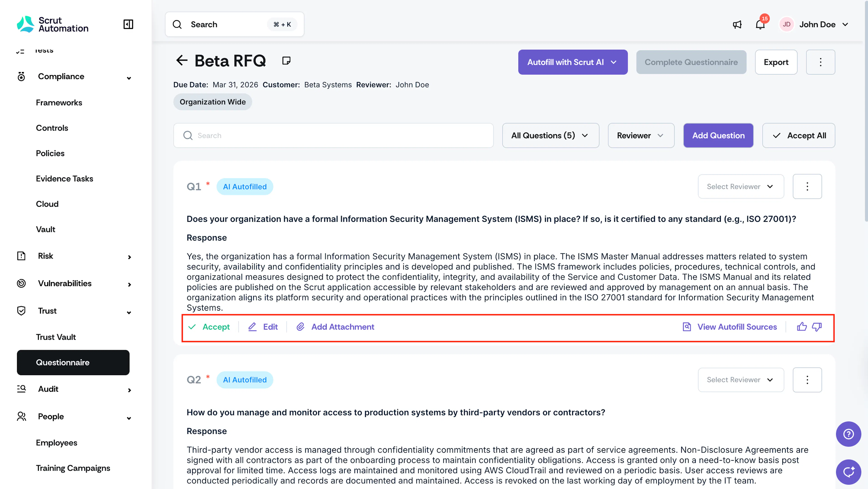
Task: Open the help question mark bubble
Action: (849, 434)
